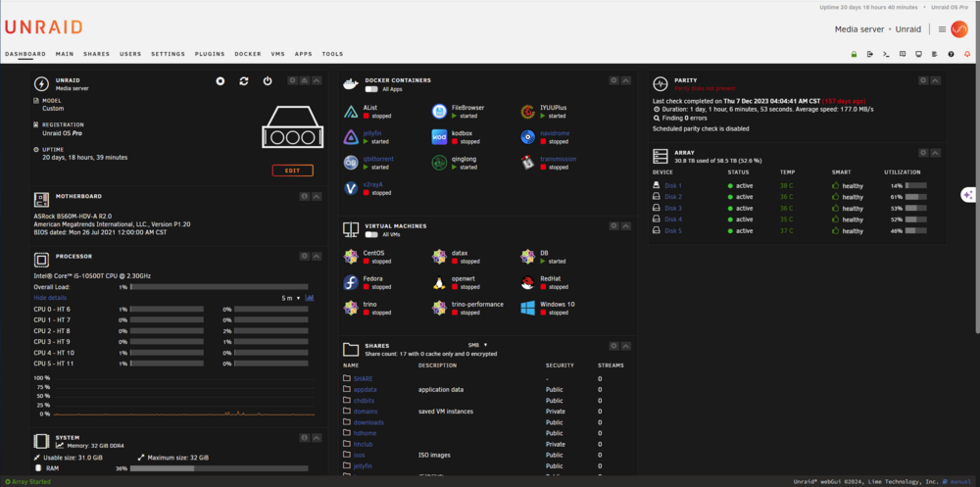980x487 pixels.
Task: Open the SETTINGS tab
Action: click(169, 54)
